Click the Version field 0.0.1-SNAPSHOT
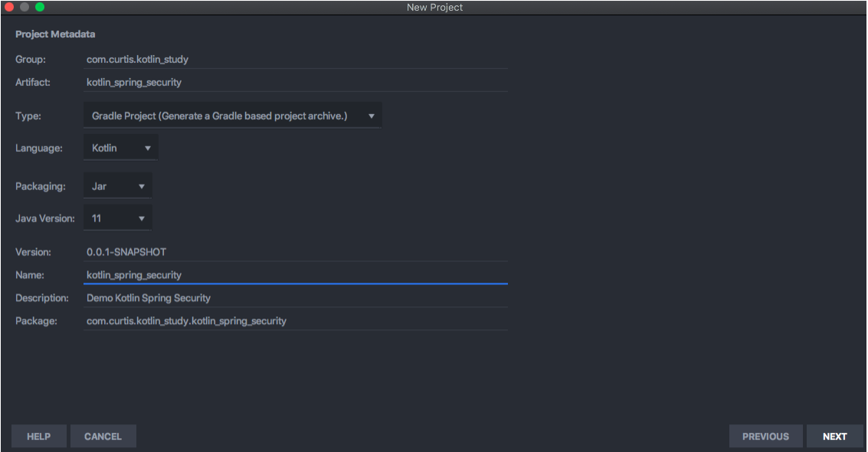The width and height of the screenshot is (868, 452). [x=295, y=252]
